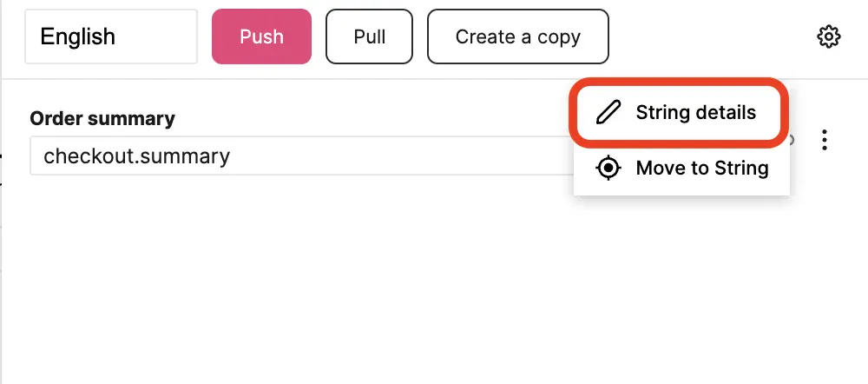Viewport: 868px width, 384px height.
Task: Click the pencil icon beside String details
Action: pyautogui.click(x=610, y=112)
